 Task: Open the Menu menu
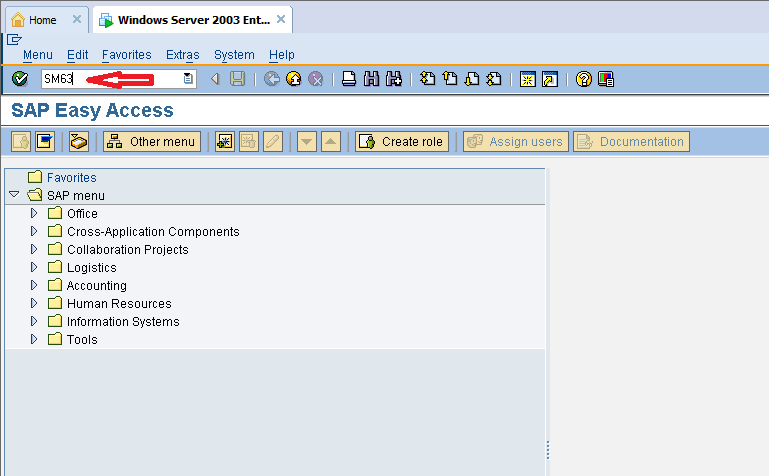click(x=38, y=55)
